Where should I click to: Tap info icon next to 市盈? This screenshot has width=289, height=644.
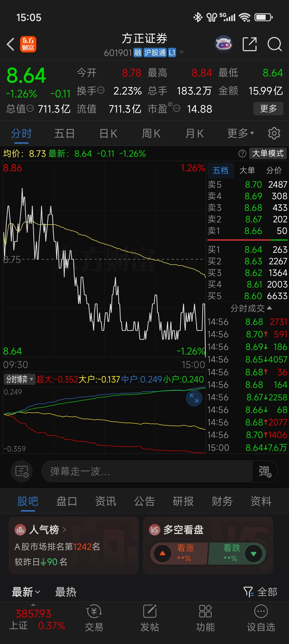coord(177,109)
